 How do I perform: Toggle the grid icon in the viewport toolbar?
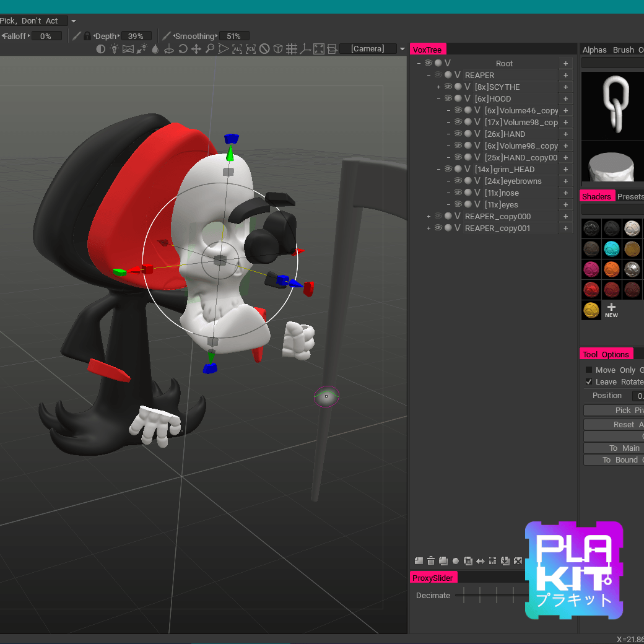pyautogui.click(x=292, y=49)
